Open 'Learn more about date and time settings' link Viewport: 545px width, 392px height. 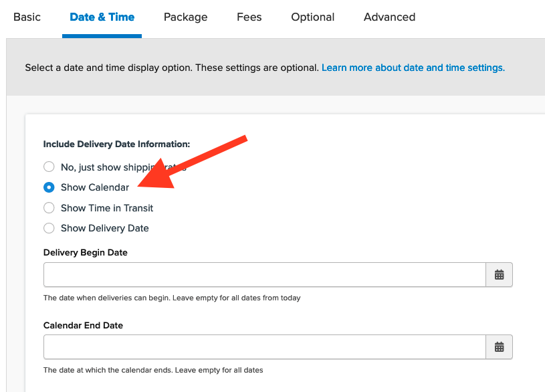point(413,68)
